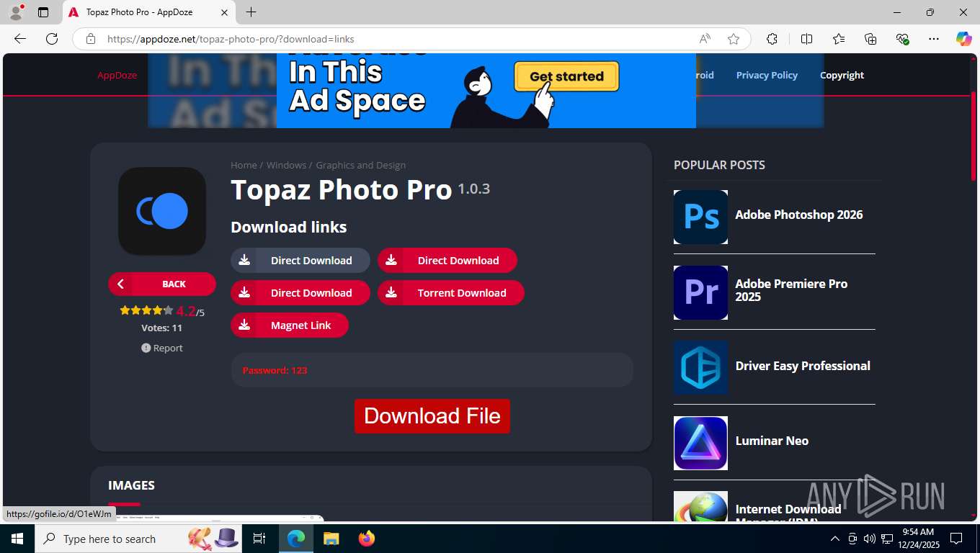
Task: Open the AppDoze home logo link
Action: point(117,75)
